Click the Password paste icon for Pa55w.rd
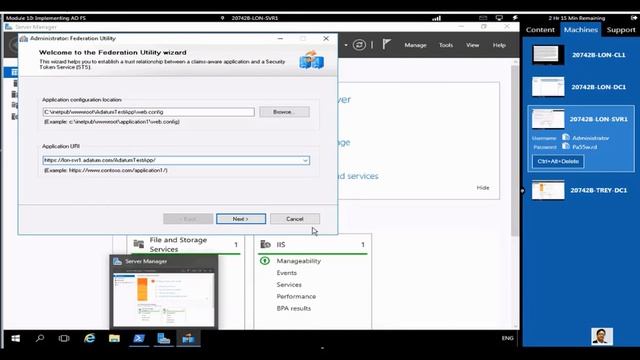Screen dimensions: 640x360 566,146
